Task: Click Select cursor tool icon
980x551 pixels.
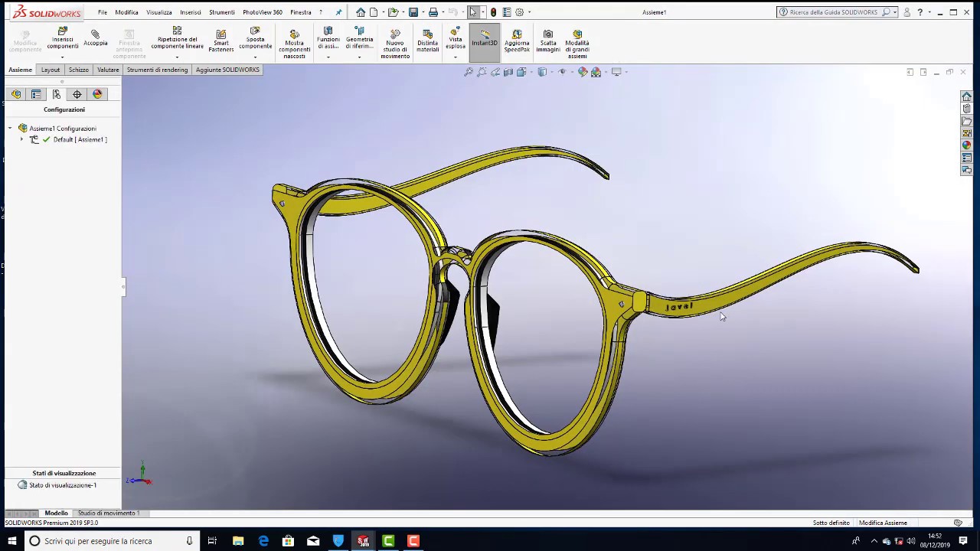Action: click(473, 12)
